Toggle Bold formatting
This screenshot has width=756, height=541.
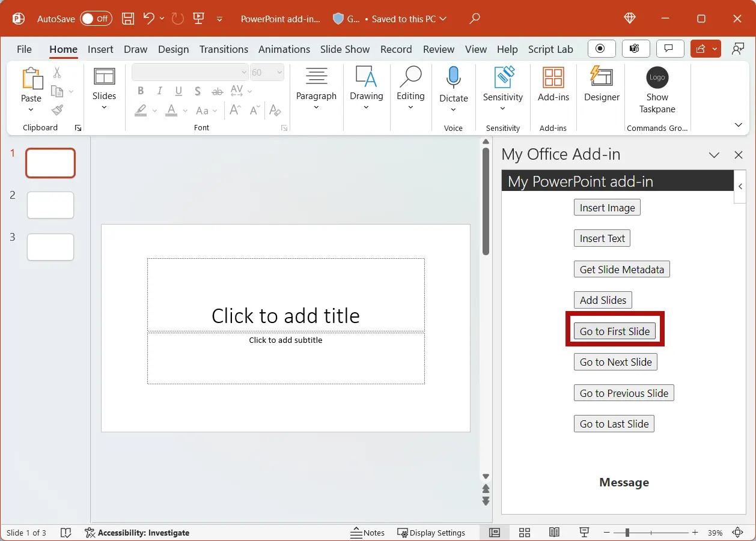[141, 91]
